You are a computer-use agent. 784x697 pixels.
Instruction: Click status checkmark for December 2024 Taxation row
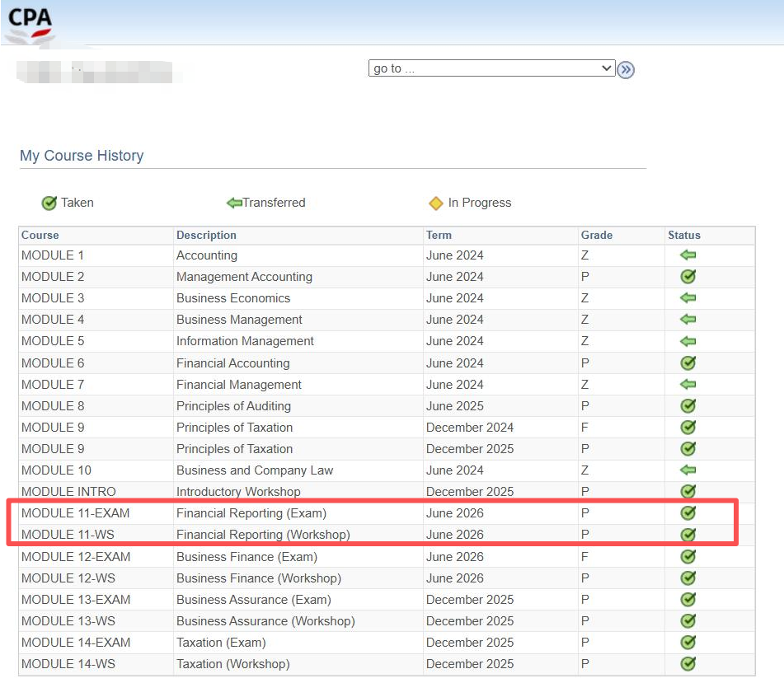pyautogui.click(x=688, y=428)
